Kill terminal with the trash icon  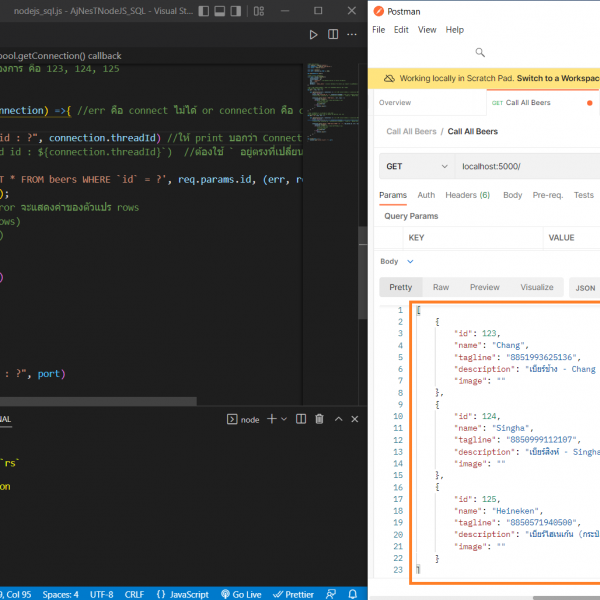click(x=319, y=419)
